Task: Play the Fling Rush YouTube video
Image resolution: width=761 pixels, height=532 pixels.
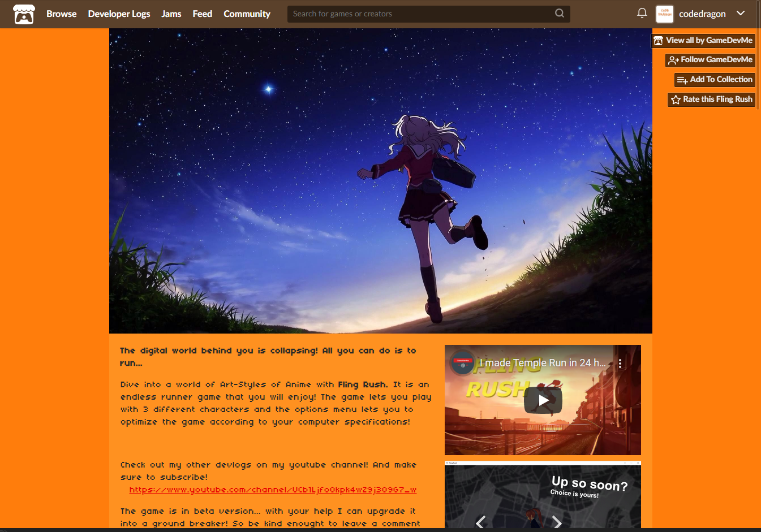Action: [x=543, y=400]
